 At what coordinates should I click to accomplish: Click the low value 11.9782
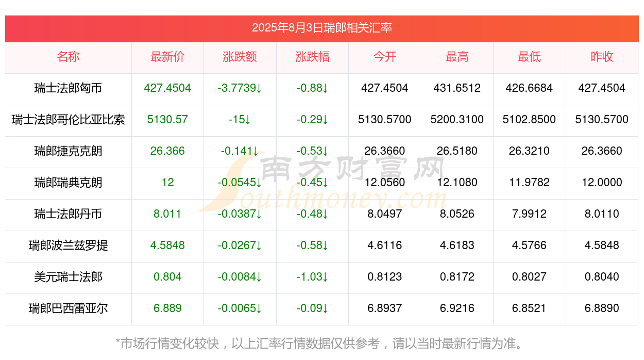click(529, 183)
